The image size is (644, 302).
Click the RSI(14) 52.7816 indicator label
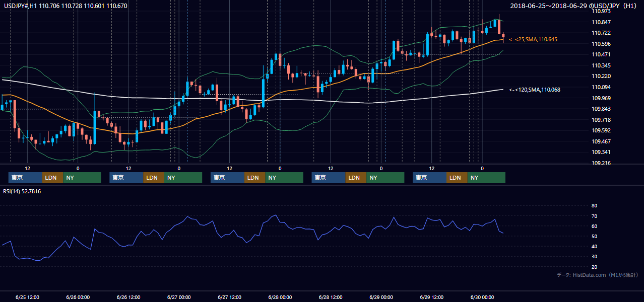(x=22, y=191)
